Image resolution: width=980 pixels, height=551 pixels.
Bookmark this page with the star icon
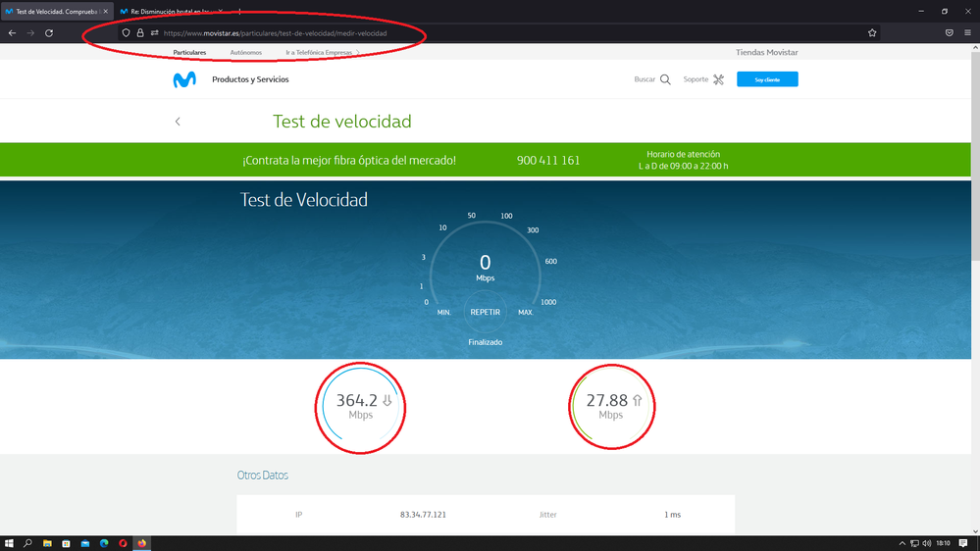(872, 33)
